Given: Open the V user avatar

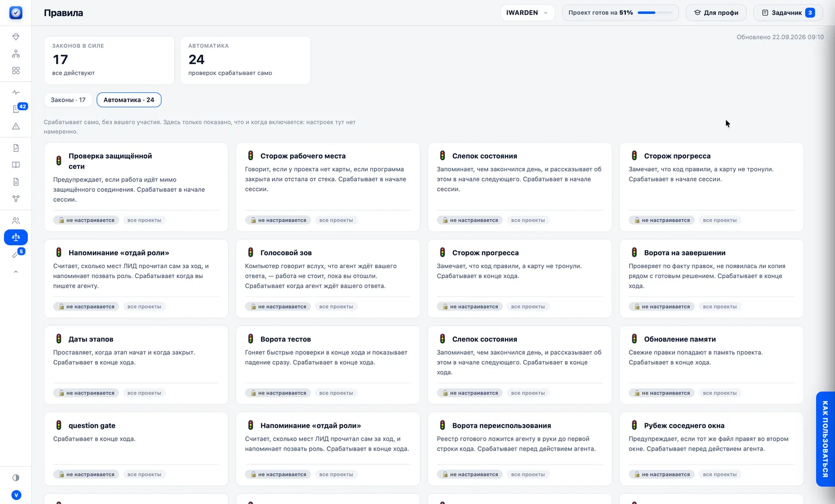Looking at the screenshot, I should (x=16, y=495).
